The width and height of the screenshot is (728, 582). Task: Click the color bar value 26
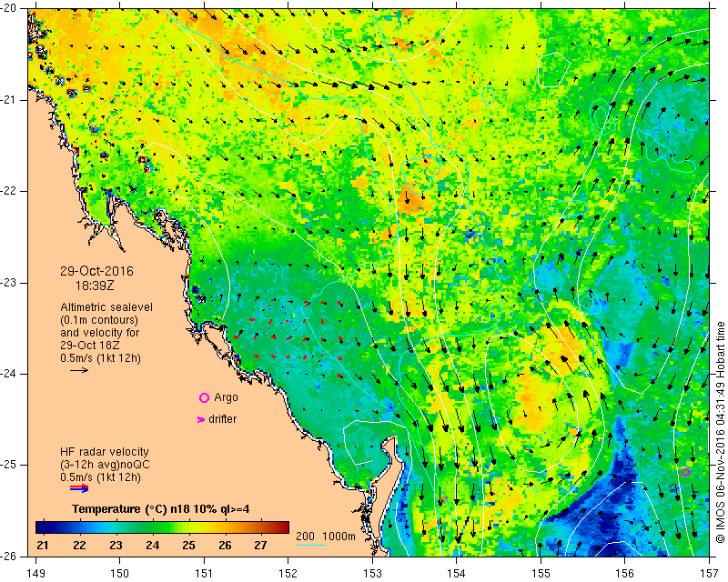[x=225, y=545]
